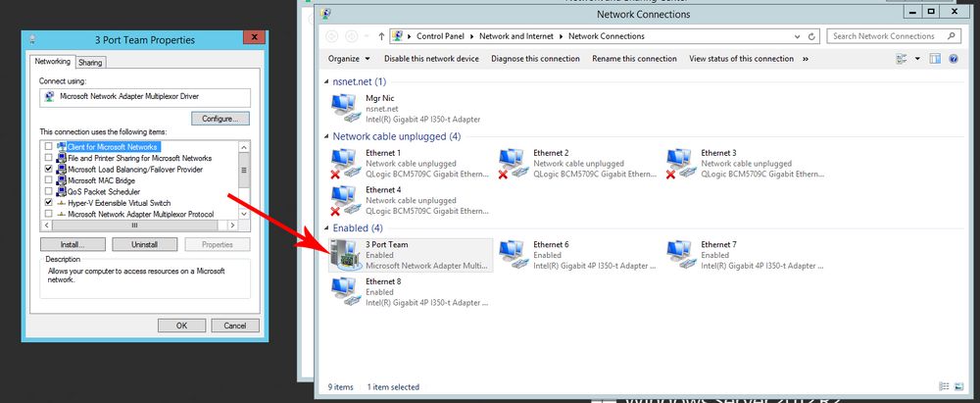Screen dimensions: 980x403
Task: Click the Configure... button
Action: pyautogui.click(x=220, y=119)
